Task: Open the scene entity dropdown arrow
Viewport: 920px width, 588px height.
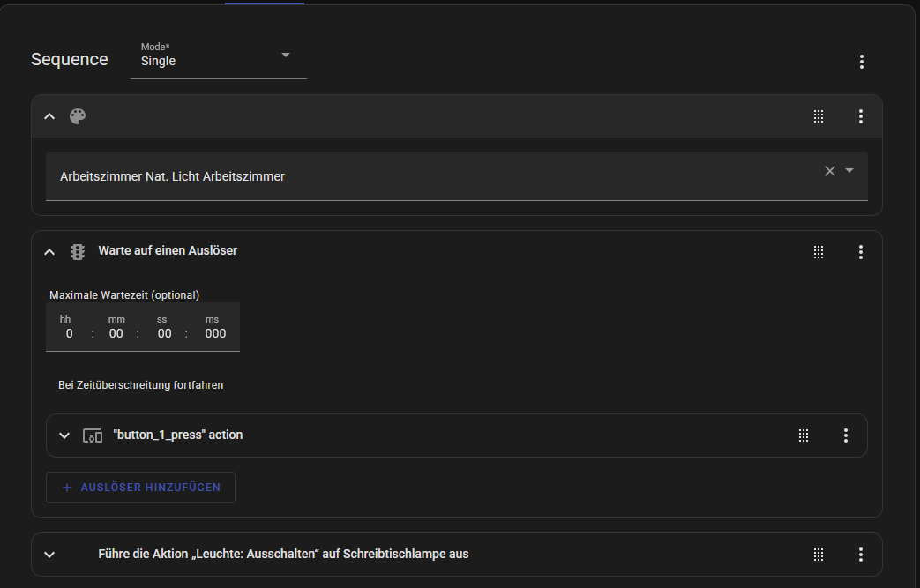Action: [x=849, y=171]
